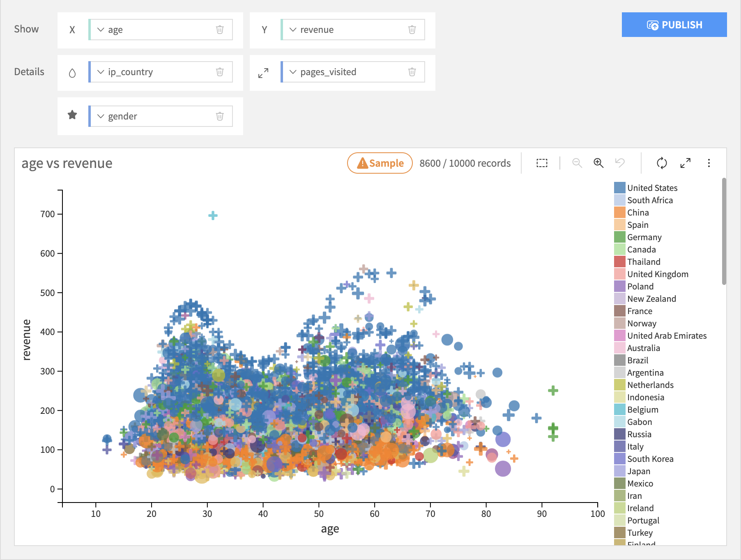Viewport: 741px width, 560px height.
Task: Zoom out of the chart
Action: (x=577, y=163)
